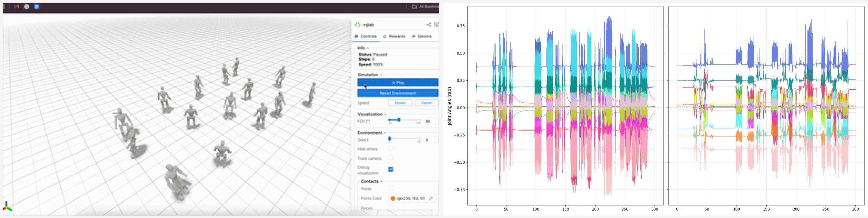
Task: Uncheck the Debug visualization checkbox
Action: tap(391, 170)
